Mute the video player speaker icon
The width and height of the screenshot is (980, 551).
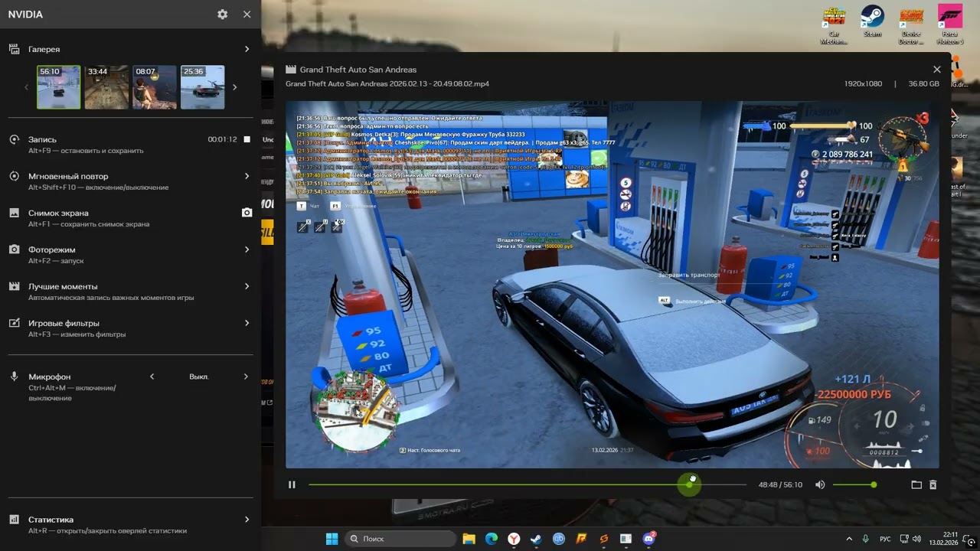pos(820,484)
